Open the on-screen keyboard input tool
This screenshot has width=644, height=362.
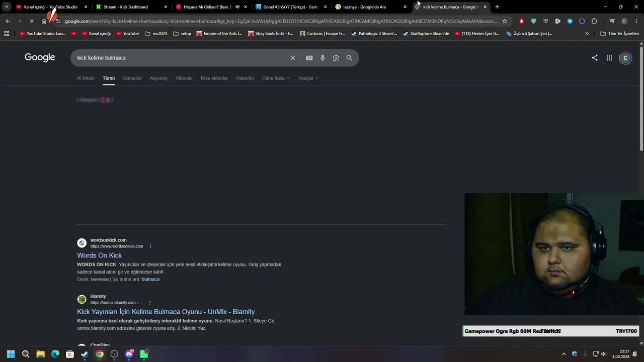(x=309, y=58)
